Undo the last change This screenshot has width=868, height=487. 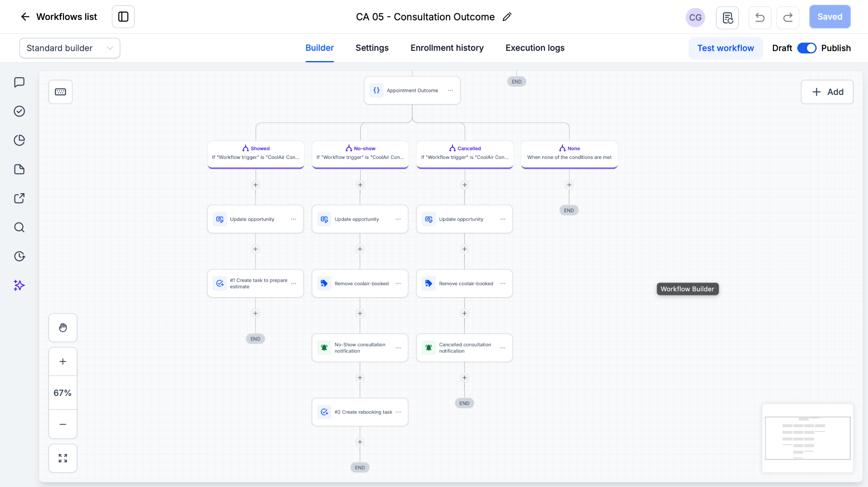(x=759, y=17)
